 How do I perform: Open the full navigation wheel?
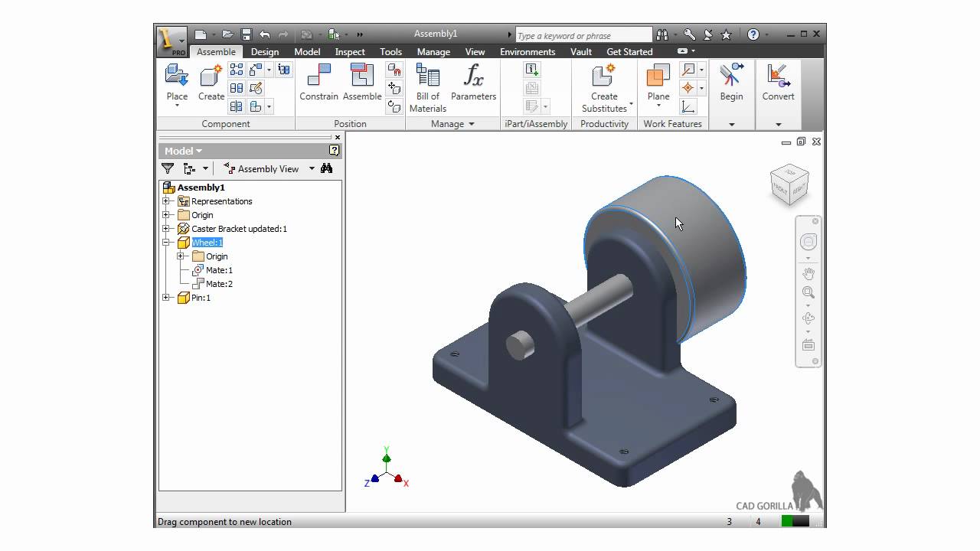click(x=808, y=242)
